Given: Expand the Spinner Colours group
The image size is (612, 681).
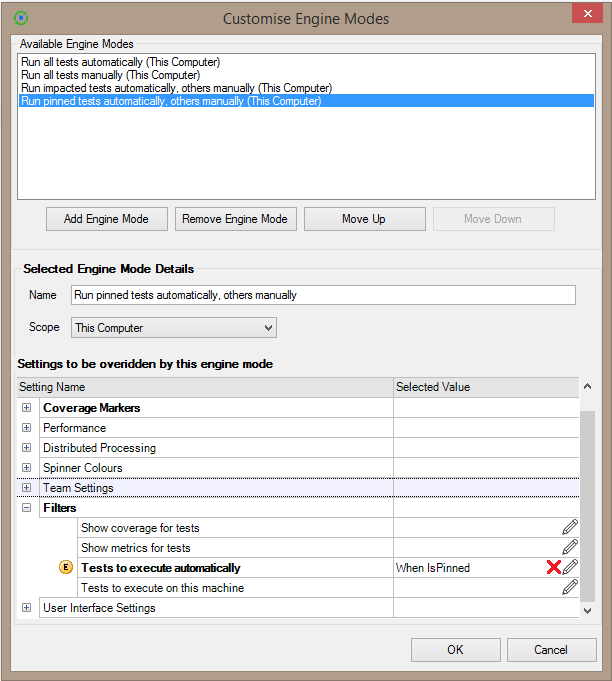Looking at the screenshot, I should (x=26, y=468).
